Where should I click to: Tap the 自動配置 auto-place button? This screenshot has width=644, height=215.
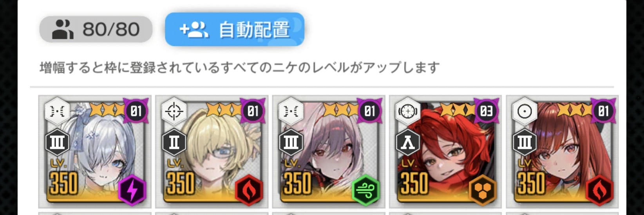point(234,29)
